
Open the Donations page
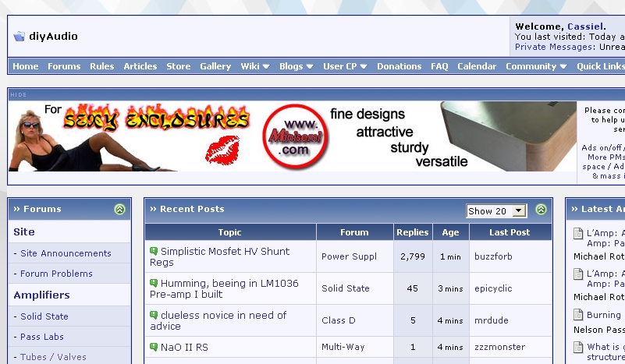tap(400, 66)
